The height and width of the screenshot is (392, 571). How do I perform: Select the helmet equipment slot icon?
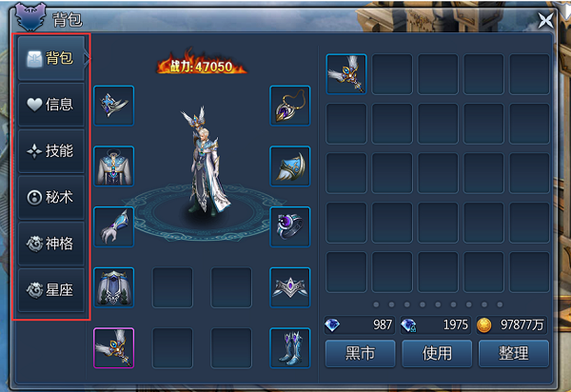point(114,106)
